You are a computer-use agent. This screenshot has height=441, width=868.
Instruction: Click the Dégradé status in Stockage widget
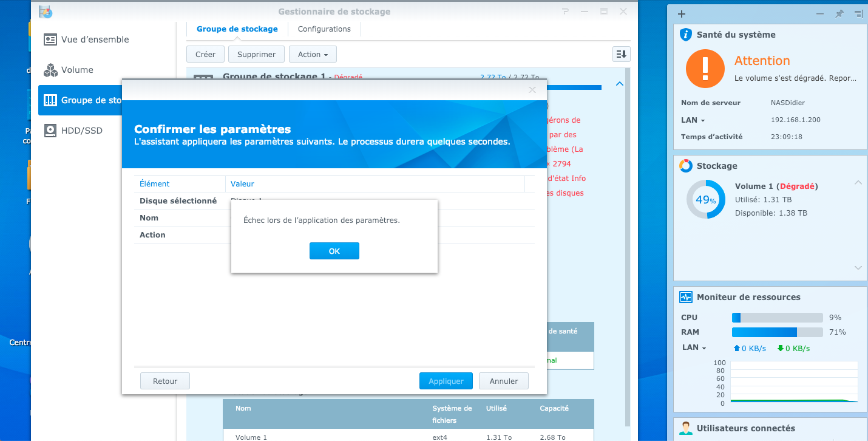pos(797,186)
